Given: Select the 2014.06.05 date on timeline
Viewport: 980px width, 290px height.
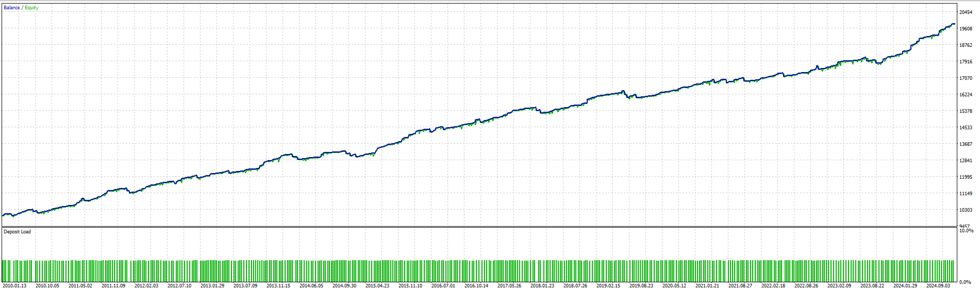Looking at the screenshot, I should click(x=311, y=285).
